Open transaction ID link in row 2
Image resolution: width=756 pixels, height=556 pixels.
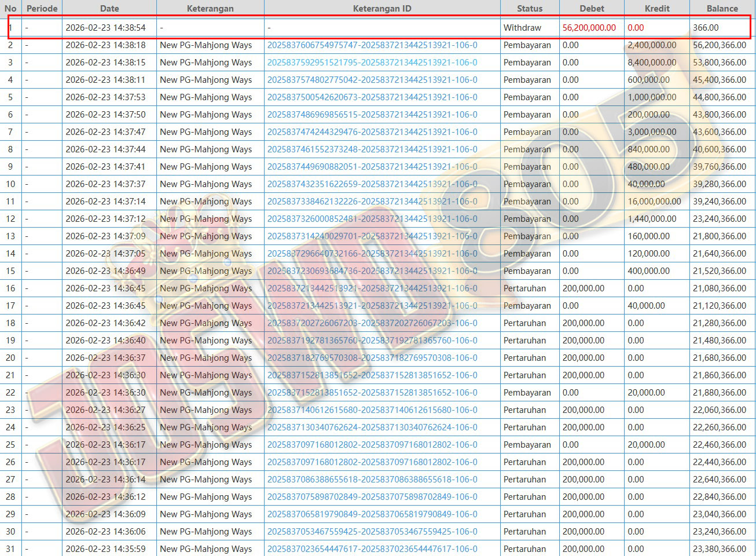(x=372, y=45)
